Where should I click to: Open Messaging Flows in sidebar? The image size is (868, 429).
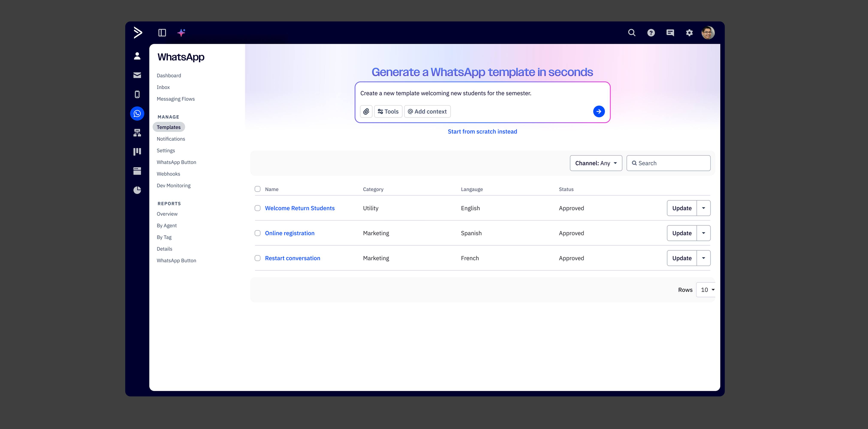coord(176,99)
